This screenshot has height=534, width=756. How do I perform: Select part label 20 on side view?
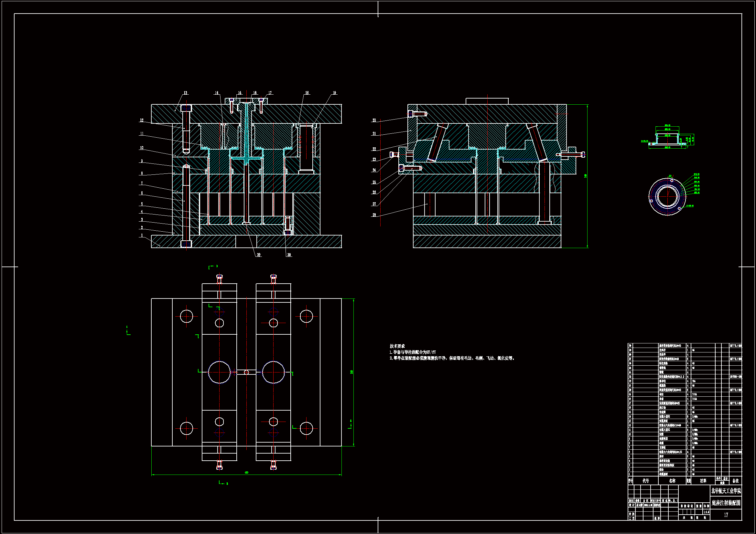click(374, 120)
